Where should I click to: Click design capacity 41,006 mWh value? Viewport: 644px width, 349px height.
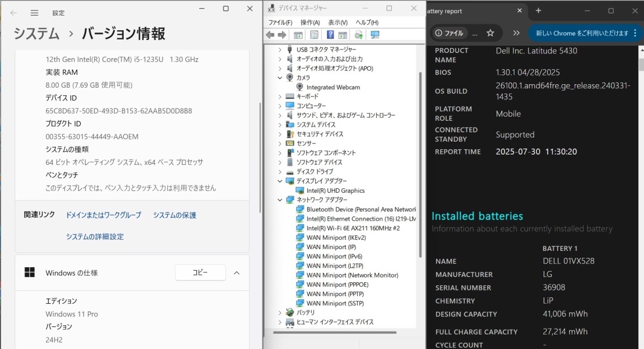(x=565, y=314)
